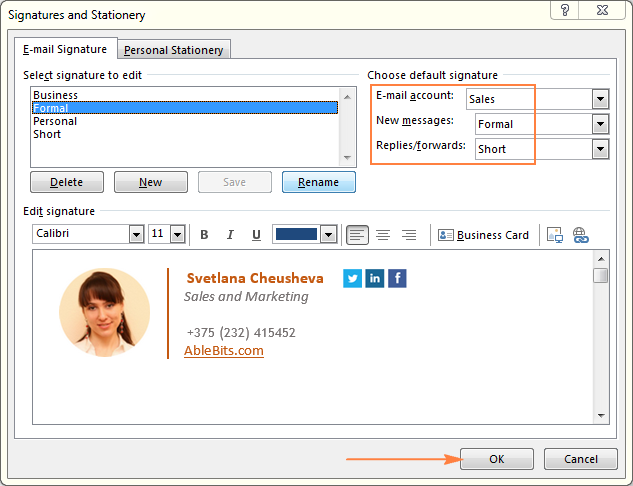The image size is (633, 486).
Task: Toggle underline formatting button
Action: pyautogui.click(x=256, y=235)
